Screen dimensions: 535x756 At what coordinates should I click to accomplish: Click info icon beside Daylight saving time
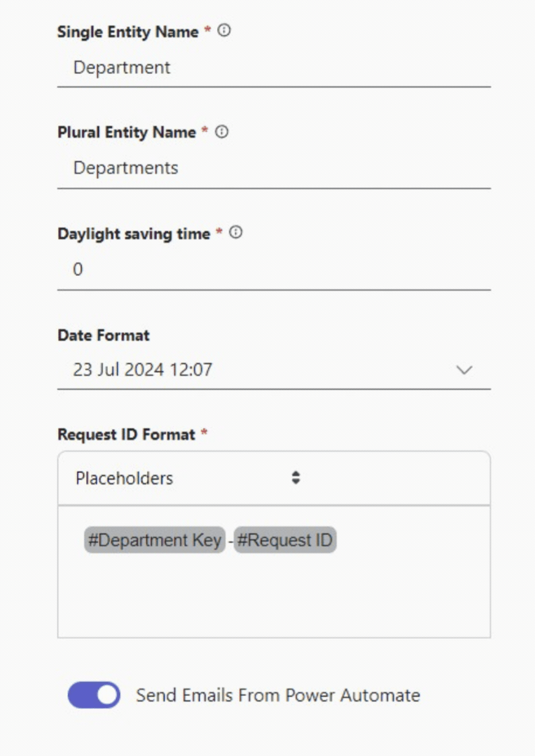coord(235,232)
